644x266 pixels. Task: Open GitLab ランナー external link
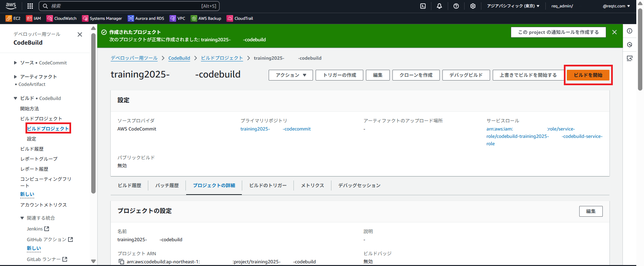[47, 259]
